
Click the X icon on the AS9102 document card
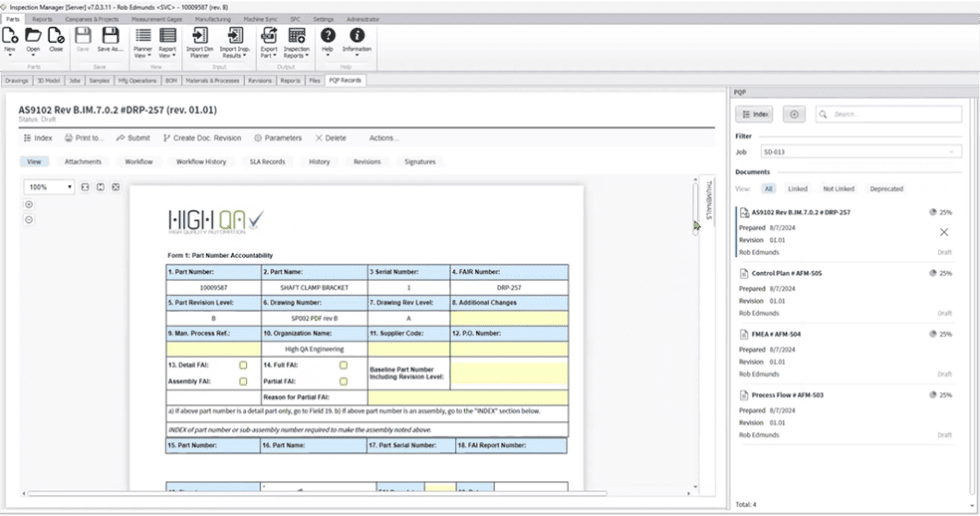tap(944, 232)
